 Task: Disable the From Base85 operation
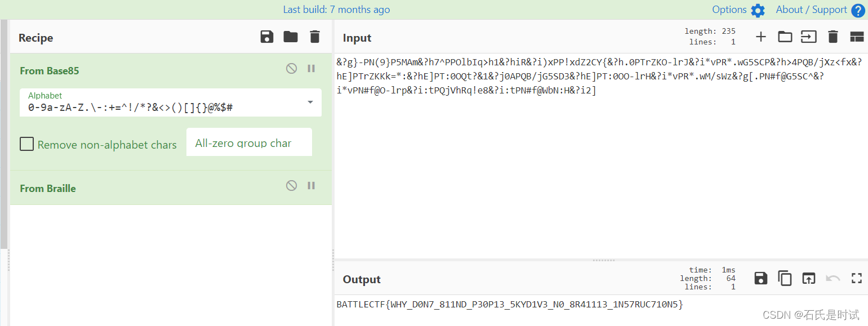(x=291, y=68)
